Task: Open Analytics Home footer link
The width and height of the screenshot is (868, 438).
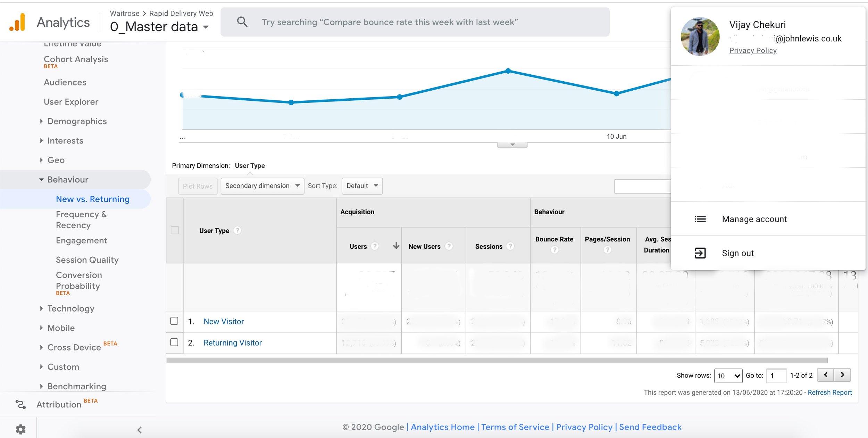Action: 442,427
